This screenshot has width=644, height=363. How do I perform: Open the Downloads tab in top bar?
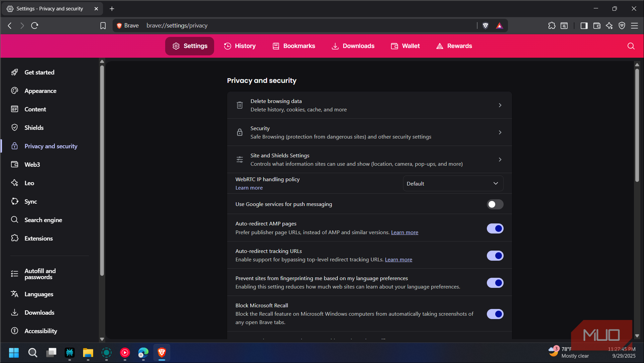(353, 46)
